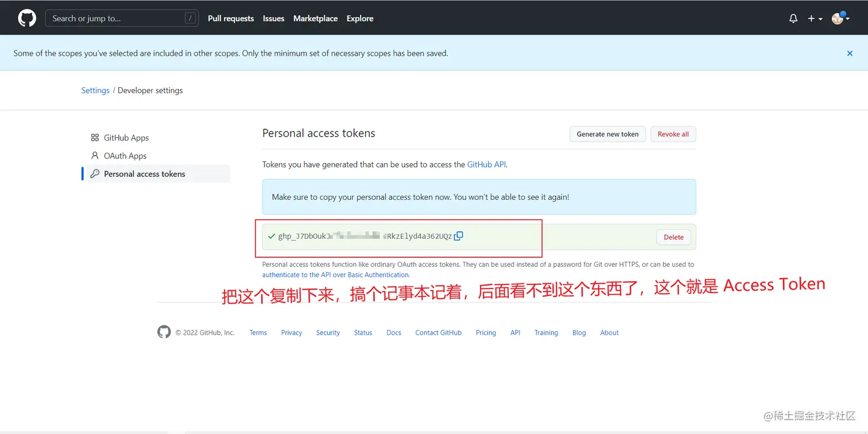Go to Pull requests
The width and height of the screenshot is (868, 434).
click(231, 18)
